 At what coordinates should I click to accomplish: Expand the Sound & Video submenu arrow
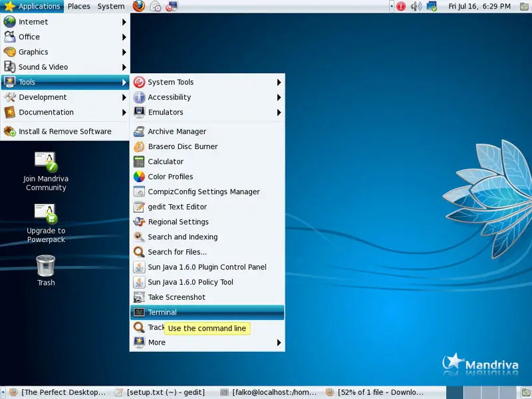124,67
